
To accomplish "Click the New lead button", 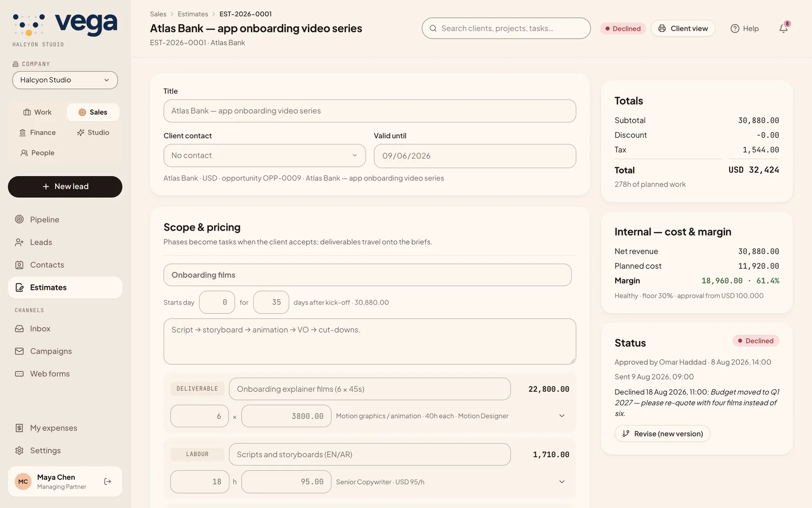I will [x=65, y=187].
